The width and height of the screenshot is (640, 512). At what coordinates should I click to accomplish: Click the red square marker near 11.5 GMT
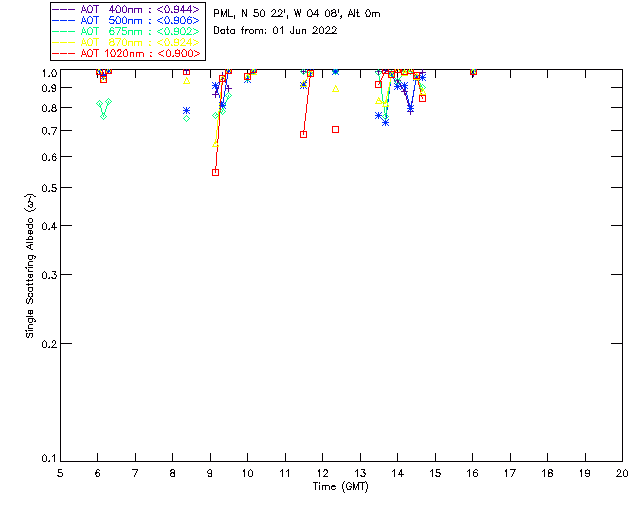[x=303, y=134]
